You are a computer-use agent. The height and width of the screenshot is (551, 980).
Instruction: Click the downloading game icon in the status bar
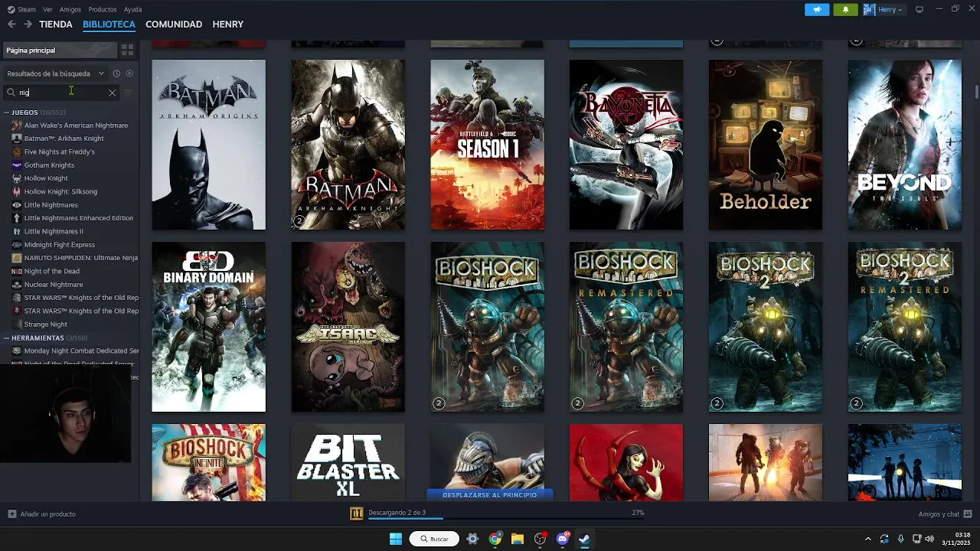pyautogui.click(x=356, y=514)
